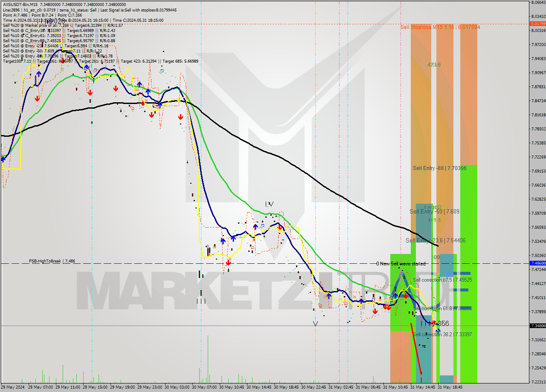Image resolution: width=546 pixels, height=392 pixels.
Task: Click 'Sell correction 38.2 | 7.33397' label
Action: coord(442,334)
